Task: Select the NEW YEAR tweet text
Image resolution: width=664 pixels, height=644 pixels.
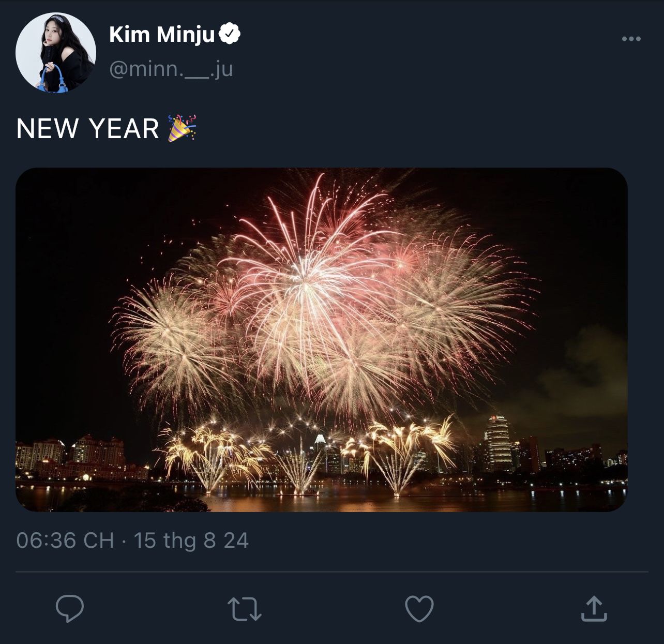Action: point(87,129)
